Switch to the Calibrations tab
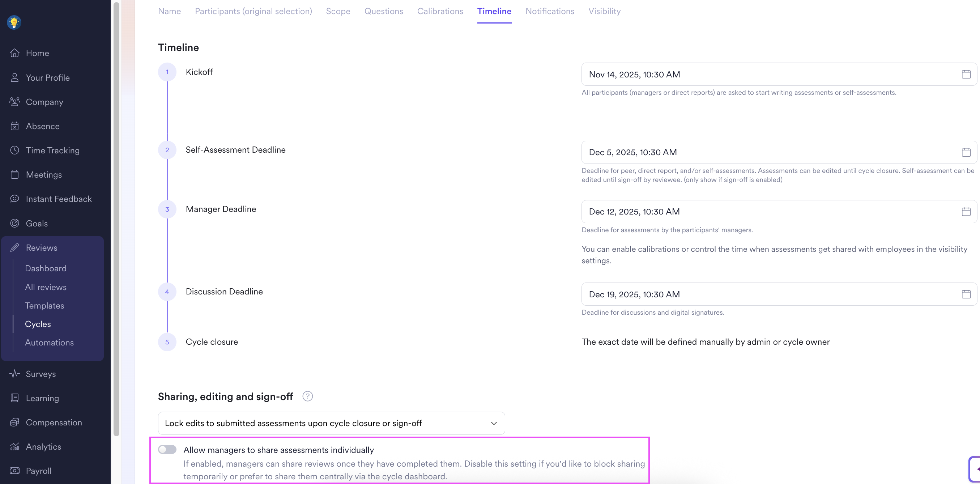 coord(440,12)
